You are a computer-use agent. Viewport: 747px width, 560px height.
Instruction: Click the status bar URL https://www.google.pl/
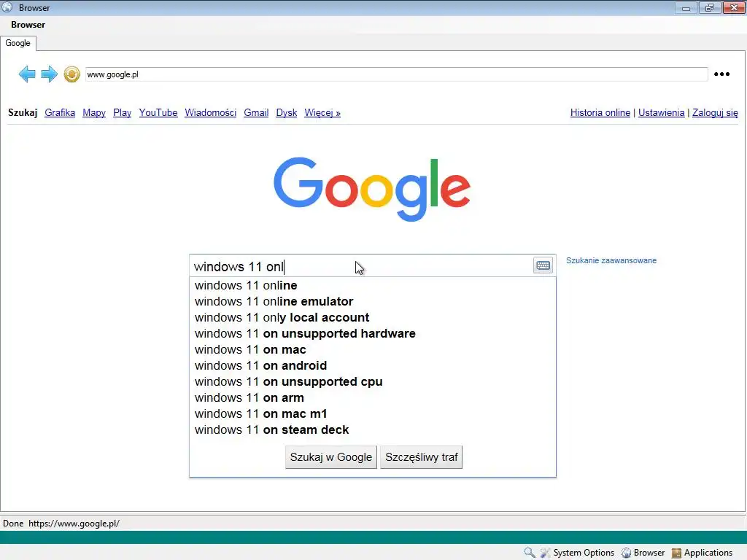click(x=74, y=524)
